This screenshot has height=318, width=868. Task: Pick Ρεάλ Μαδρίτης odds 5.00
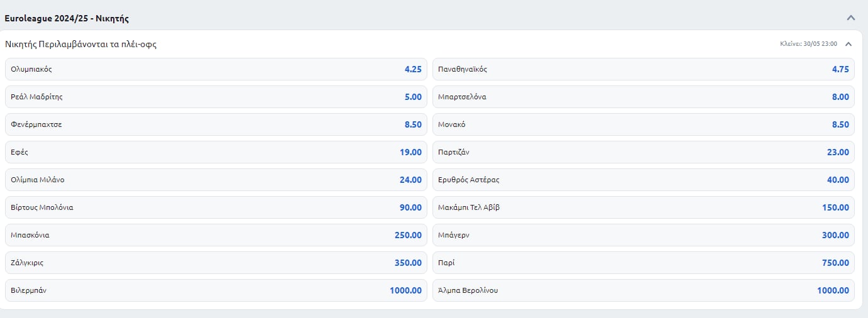(x=216, y=97)
